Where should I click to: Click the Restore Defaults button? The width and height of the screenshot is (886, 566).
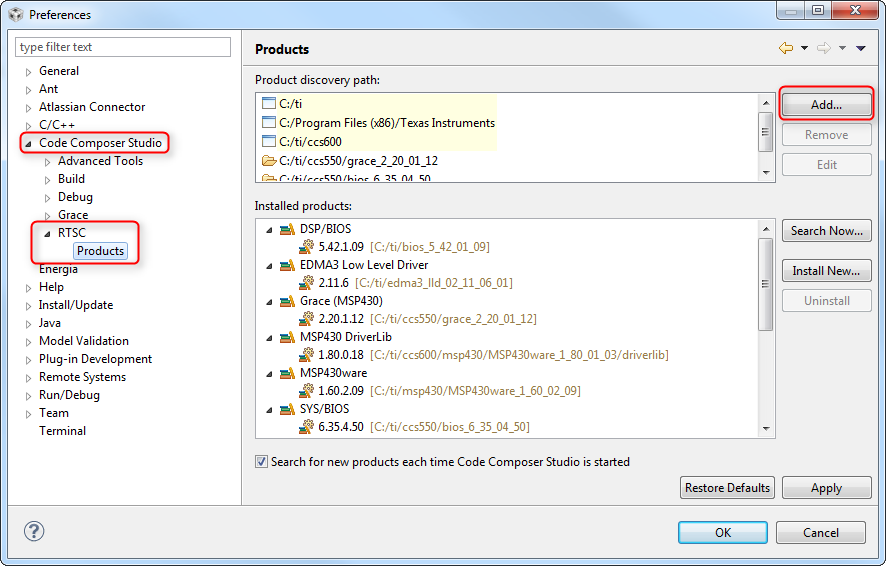point(727,487)
